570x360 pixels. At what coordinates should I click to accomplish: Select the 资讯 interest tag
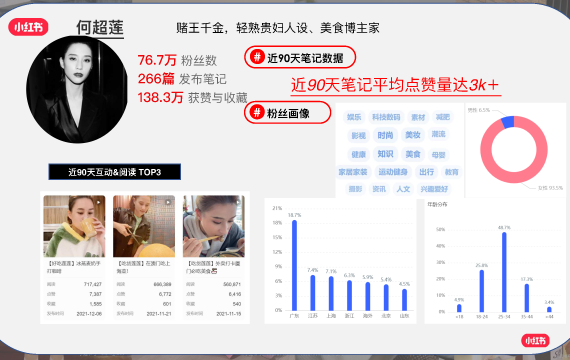(x=379, y=189)
